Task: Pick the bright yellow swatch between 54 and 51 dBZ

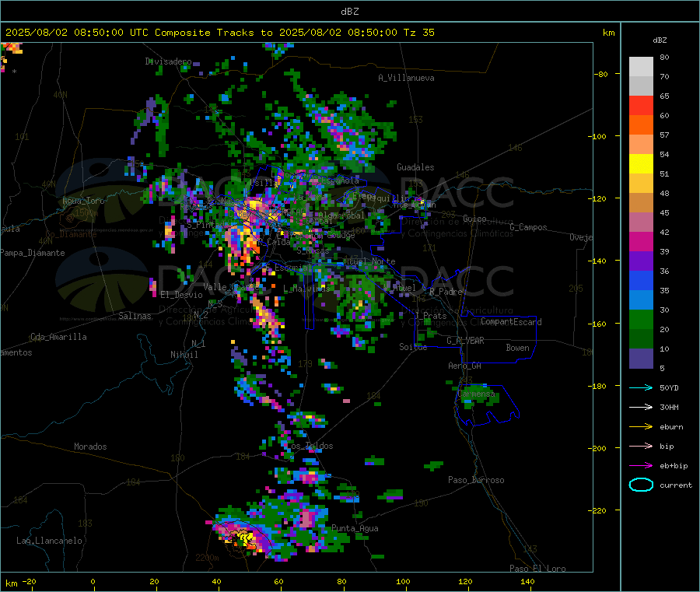Action: (641, 164)
